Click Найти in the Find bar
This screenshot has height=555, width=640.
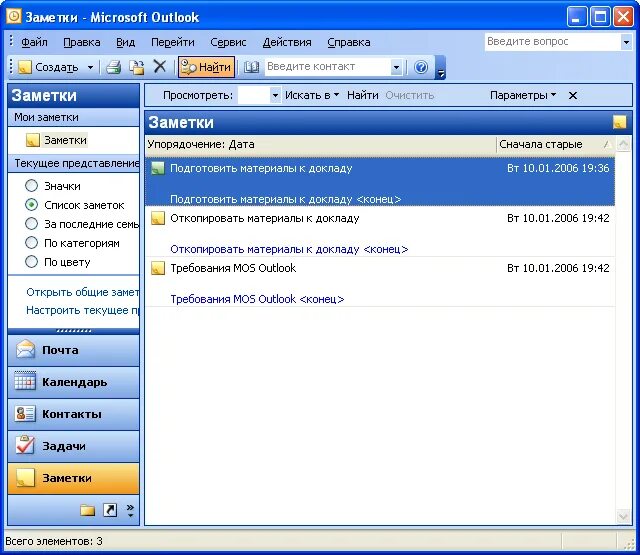point(362,95)
